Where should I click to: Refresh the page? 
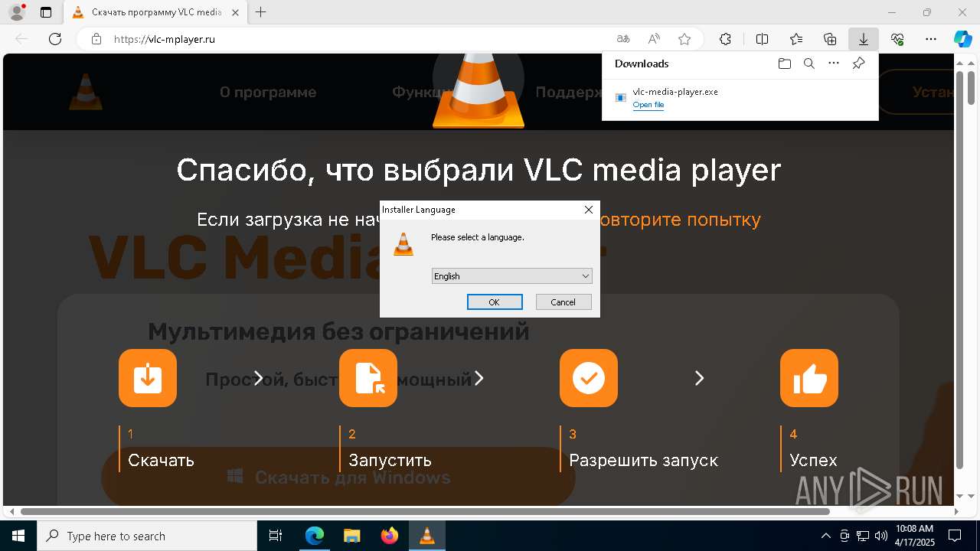click(55, 39)
